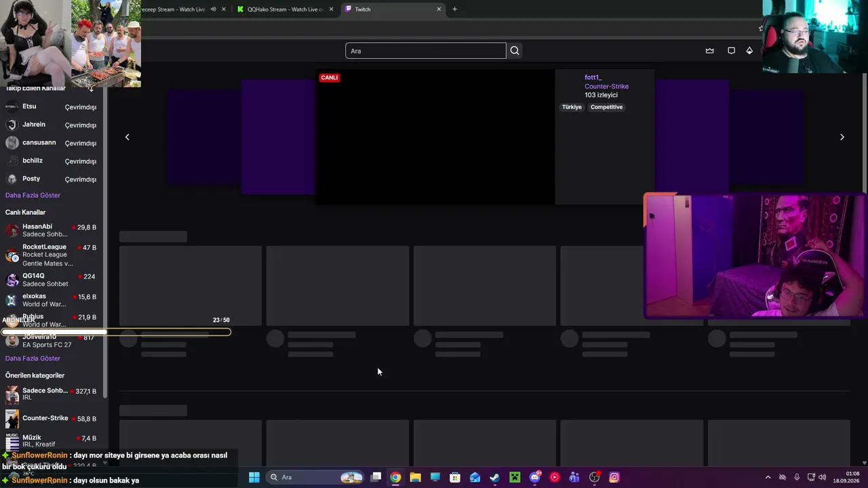Click Etsu's Çevrimdışı status text

[x=81, y=107]
